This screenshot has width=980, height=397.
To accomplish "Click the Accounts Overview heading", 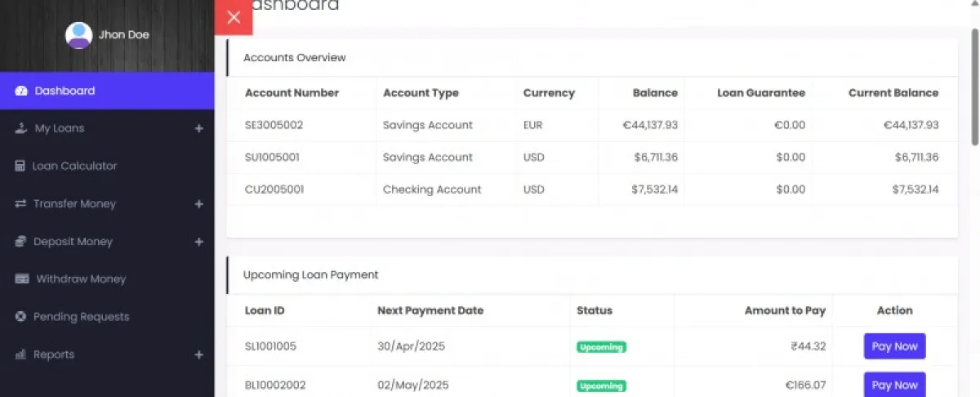I will [x=294, y=58].
